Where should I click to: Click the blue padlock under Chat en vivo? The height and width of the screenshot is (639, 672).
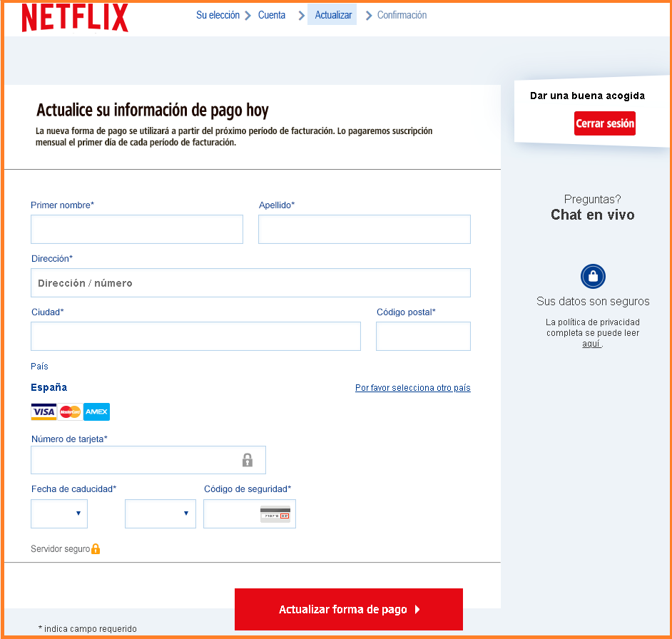pos(592,276)
